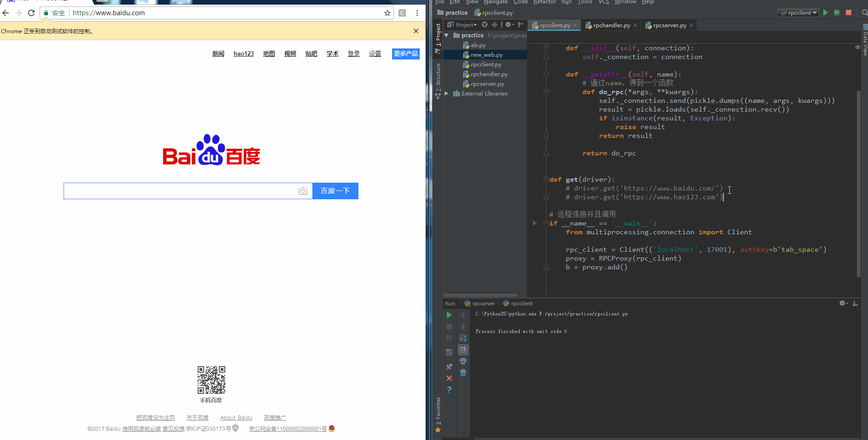Pin the Run tab with the pin icon
Image resolution: width=868 pixels, height=440 pixels.
[449, 367]
